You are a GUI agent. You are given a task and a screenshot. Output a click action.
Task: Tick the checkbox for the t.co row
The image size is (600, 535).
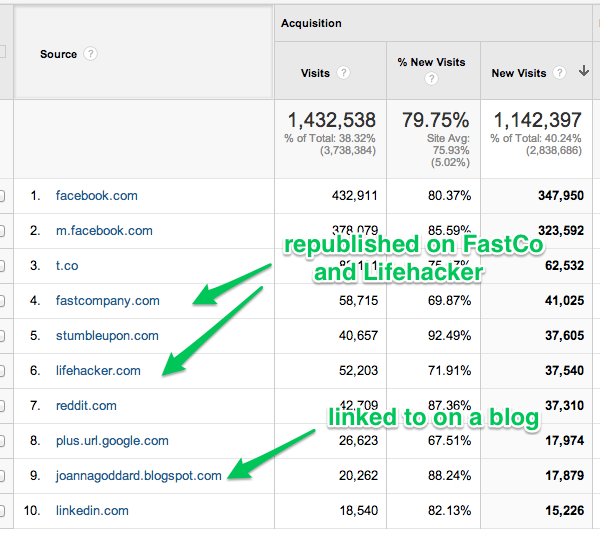[2, 266]
